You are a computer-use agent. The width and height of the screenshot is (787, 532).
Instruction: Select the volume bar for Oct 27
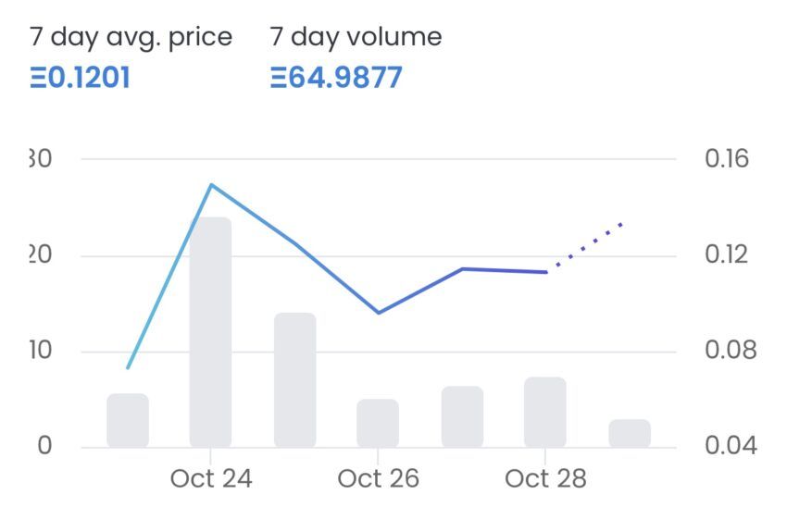click(462, 416)
